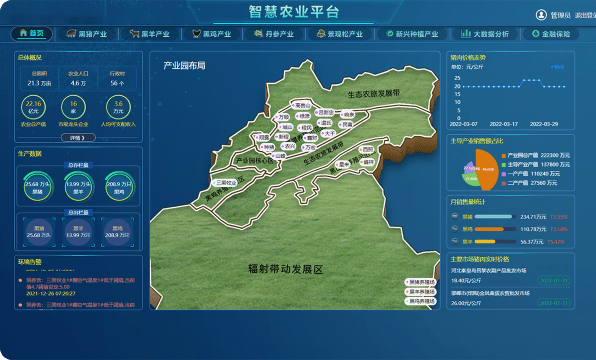Click the 丹参产业 herb icon
The height and width of the screenshot is (360, 596).
258,34
